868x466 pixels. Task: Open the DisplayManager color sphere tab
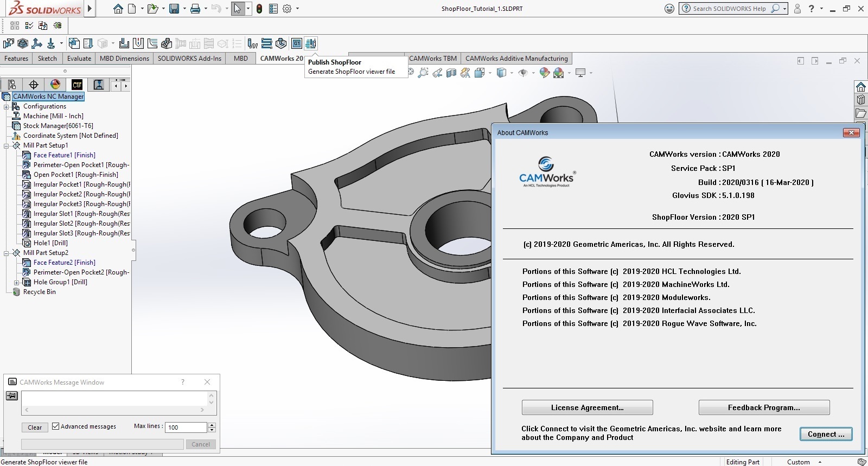point(55,85)
